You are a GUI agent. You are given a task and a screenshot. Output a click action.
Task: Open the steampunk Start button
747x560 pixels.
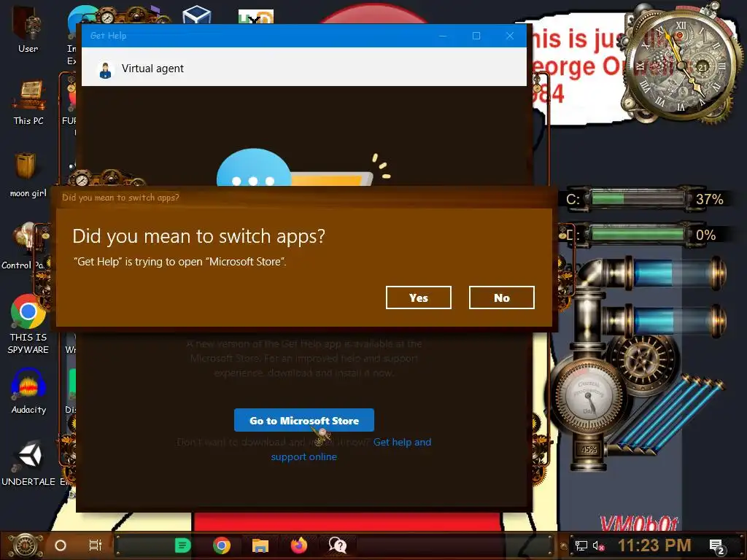(26, 545)
